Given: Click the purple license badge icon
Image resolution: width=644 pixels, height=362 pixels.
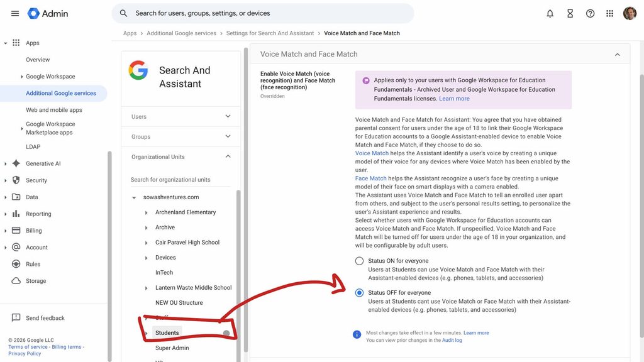Looking at the screenshot, I should point(366,80).
